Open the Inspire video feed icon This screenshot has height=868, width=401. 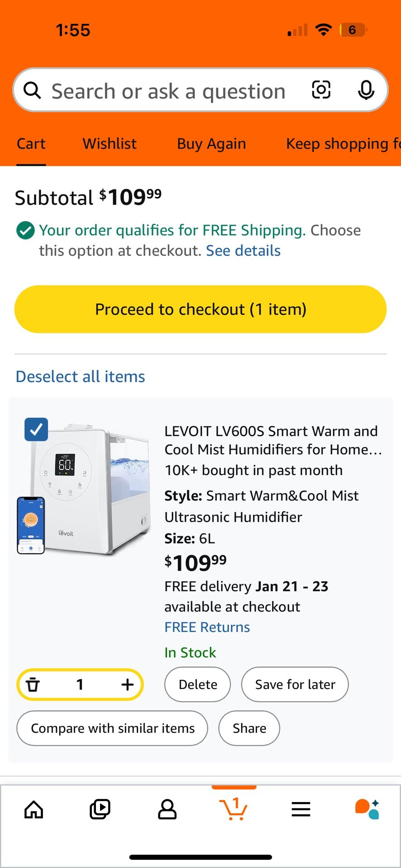[100, 809]
